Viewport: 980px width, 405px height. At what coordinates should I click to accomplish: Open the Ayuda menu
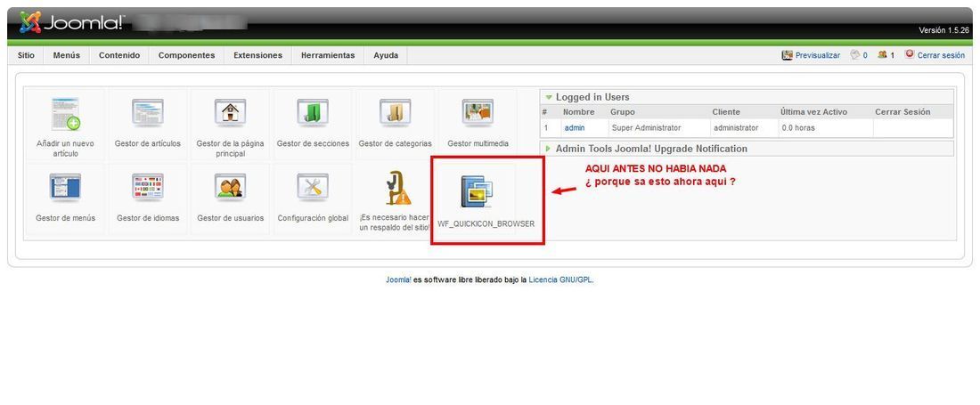coord(386,55)
